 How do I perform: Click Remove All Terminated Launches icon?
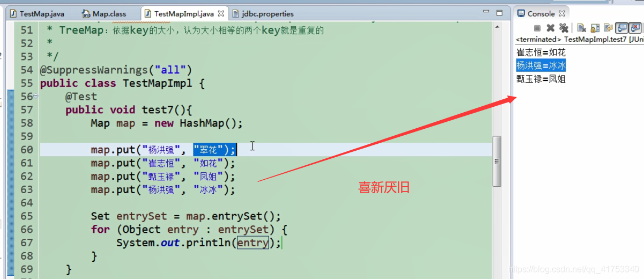coord(564,28)
